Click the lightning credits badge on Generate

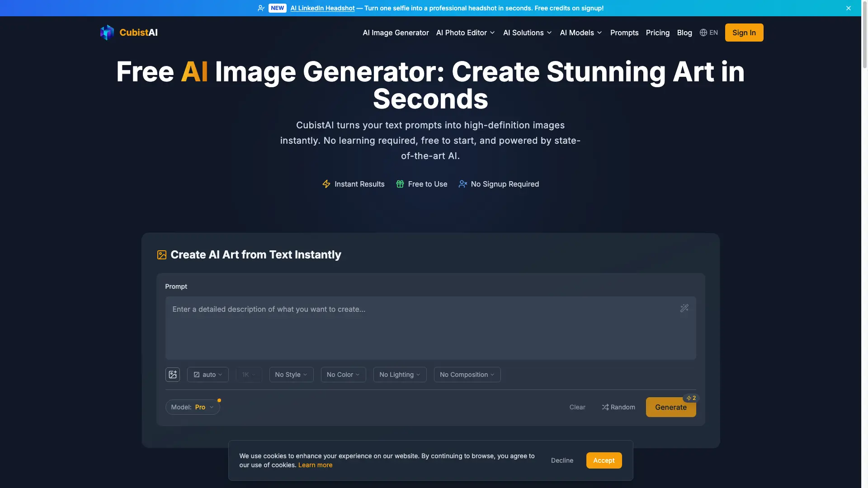[x=691, y=398]
